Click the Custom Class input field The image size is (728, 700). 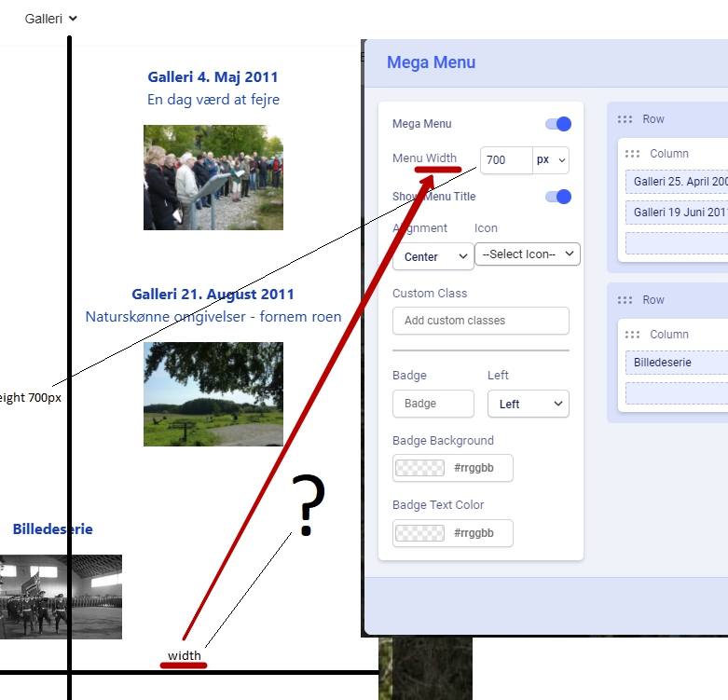(480, 321)
